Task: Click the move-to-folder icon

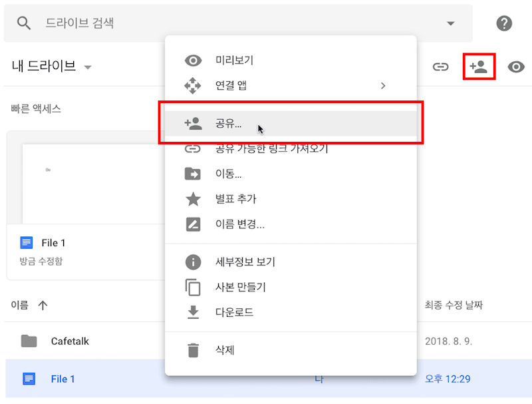Action: point(193,174)
